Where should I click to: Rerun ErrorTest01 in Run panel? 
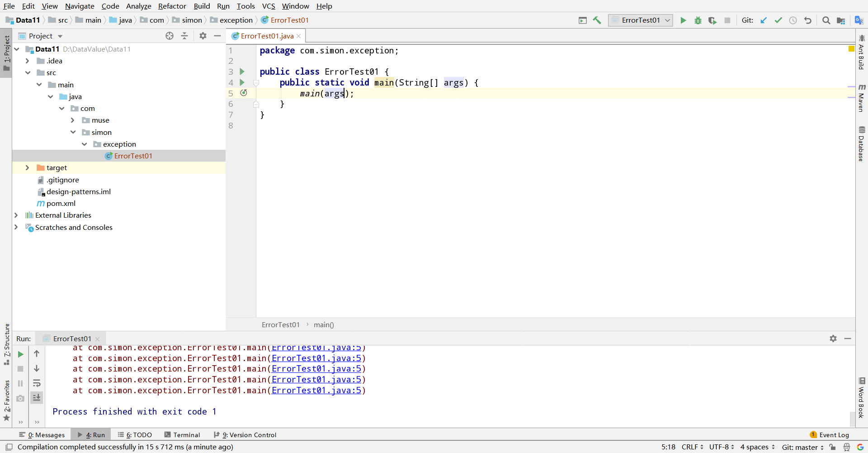pyautogui.click(x=20, y=354)
